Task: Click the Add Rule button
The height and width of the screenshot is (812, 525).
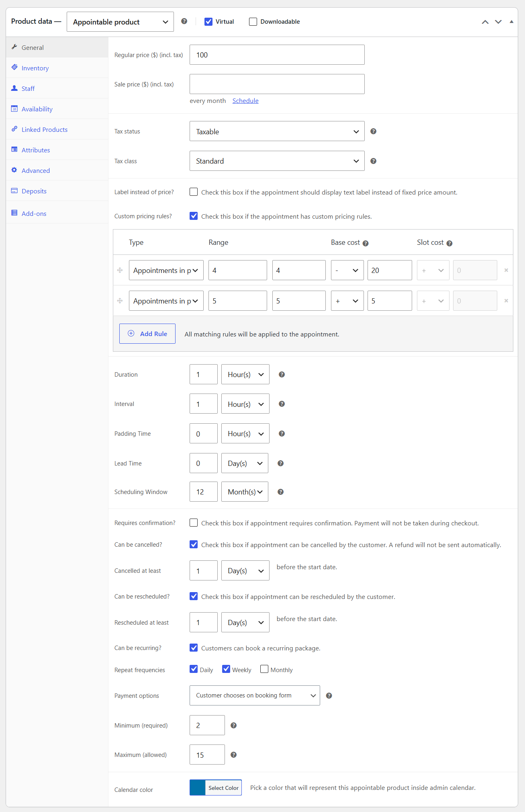Action: [147, 334]
